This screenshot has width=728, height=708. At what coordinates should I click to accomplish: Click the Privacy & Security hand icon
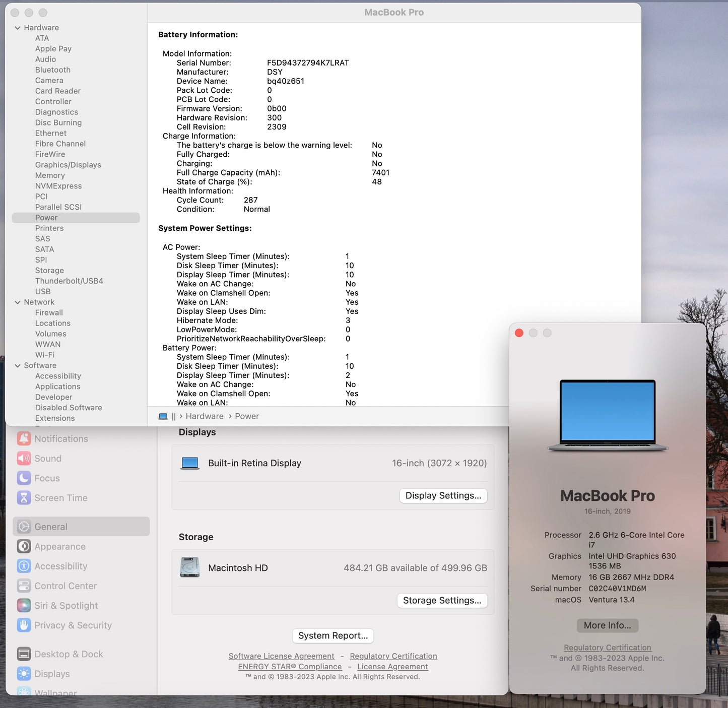tap(24, 625)
